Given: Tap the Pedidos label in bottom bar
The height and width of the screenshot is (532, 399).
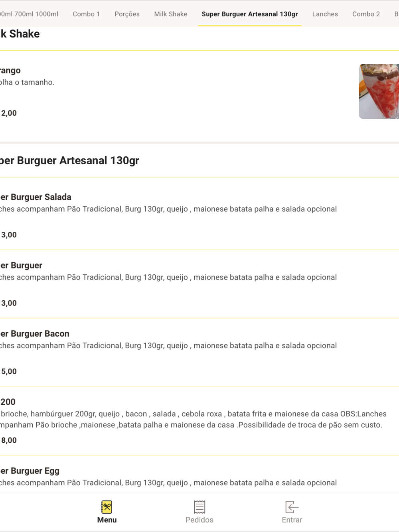Looking at the screenshot, I should click(199, 520).
